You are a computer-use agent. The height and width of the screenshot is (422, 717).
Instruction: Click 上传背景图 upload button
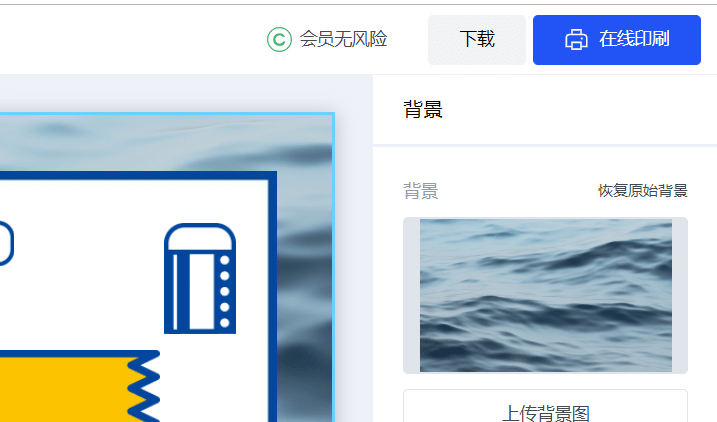click(546, 407)
